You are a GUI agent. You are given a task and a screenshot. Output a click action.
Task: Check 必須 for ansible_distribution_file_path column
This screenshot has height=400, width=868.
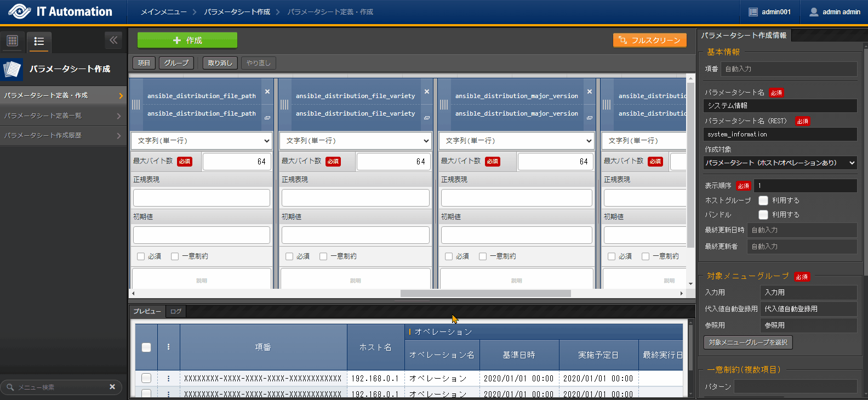pos(141,256)
